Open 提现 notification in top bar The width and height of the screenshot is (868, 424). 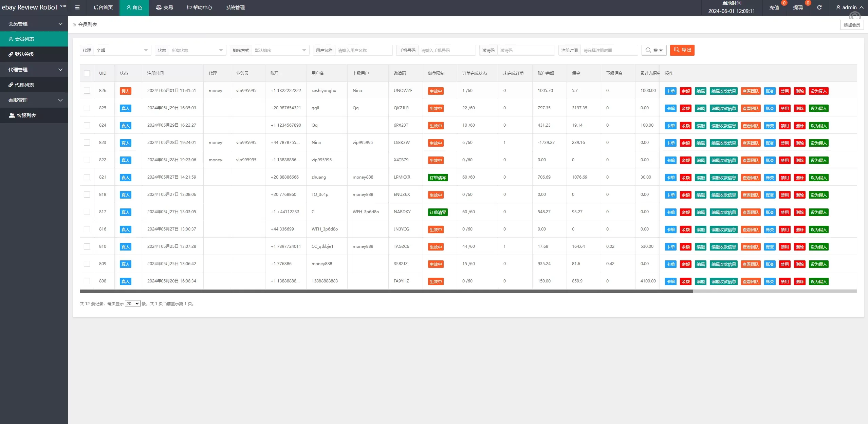(798, 7)
